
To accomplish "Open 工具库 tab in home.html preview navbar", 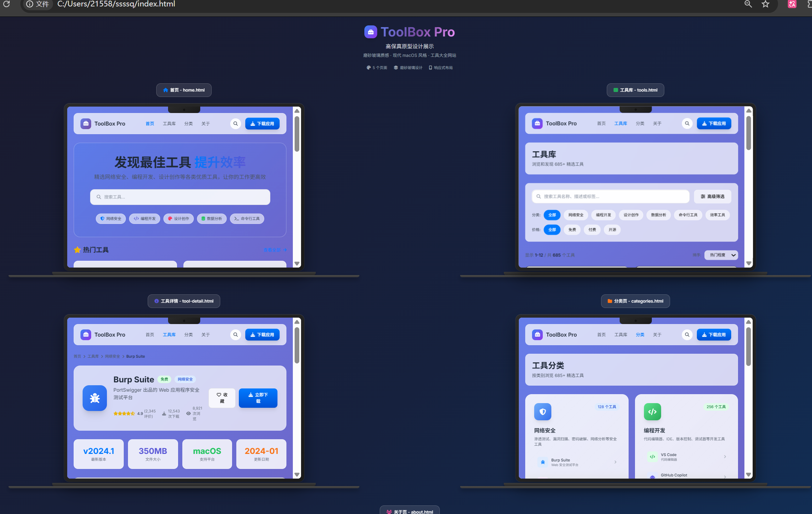I will click(169, 124).
